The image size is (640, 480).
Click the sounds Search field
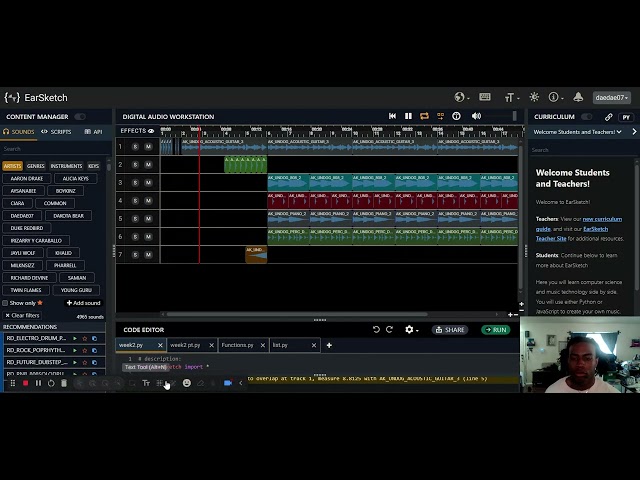tap(55, 149)
